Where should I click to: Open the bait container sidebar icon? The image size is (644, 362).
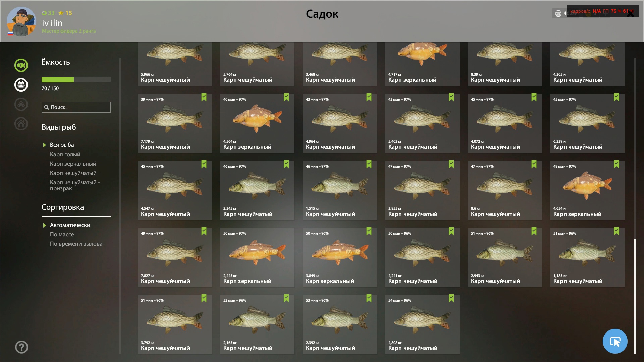click(x=21, y=85)
